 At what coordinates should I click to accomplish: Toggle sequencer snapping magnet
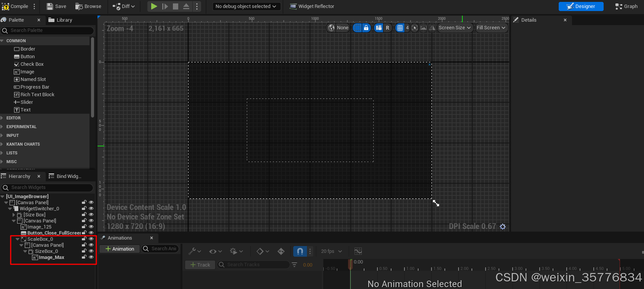tap(300, 251)
